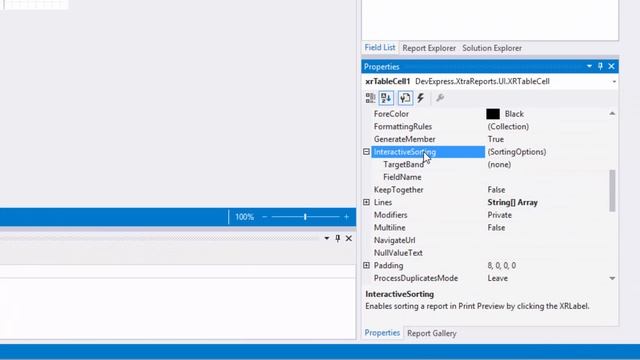This screenshot has height=360, width=640.
Task: Select the TargetBand (none) value
Action: pyautogui.click(x=499, y=164)
